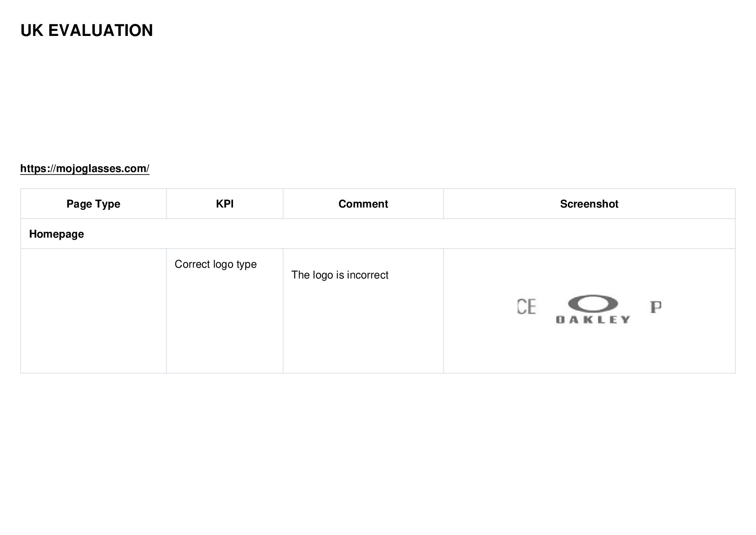The height and width of the screenshot is (535, 756).
Task: Click the word 'Type' in 'Page Type' header
Action: pos(109,204)
